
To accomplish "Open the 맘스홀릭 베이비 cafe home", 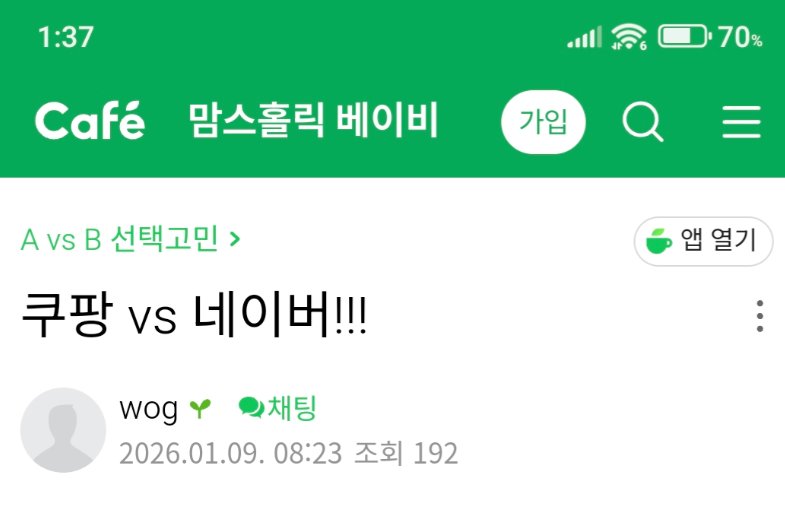I will pyautogui.click(x=313, y=120).
